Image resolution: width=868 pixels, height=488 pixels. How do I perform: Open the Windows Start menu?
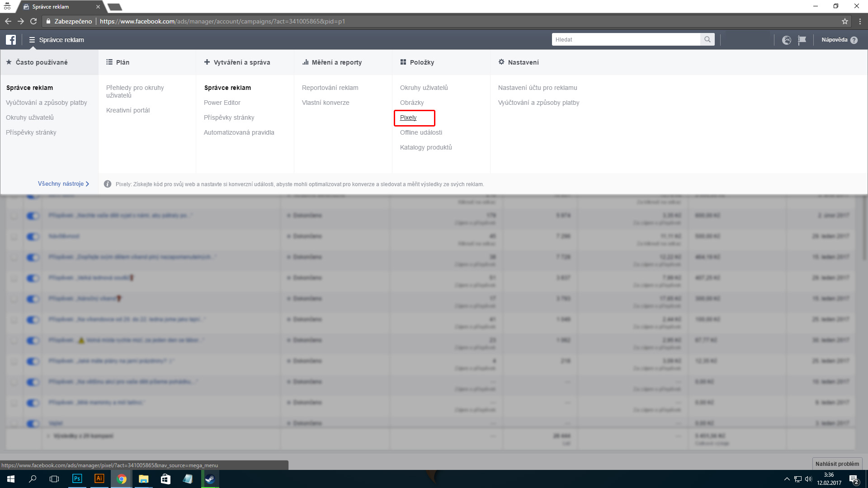point(11,479)
